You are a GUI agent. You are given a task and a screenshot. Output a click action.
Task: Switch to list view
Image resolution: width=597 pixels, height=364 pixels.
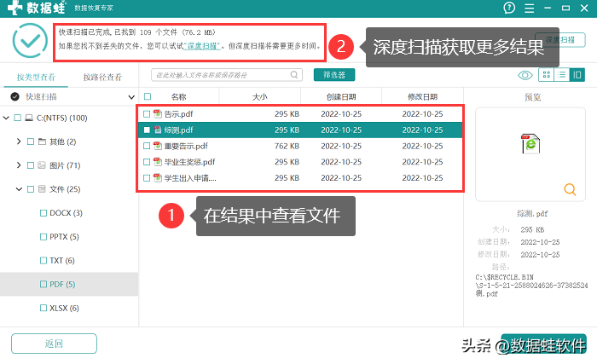(x=561, y=75)
